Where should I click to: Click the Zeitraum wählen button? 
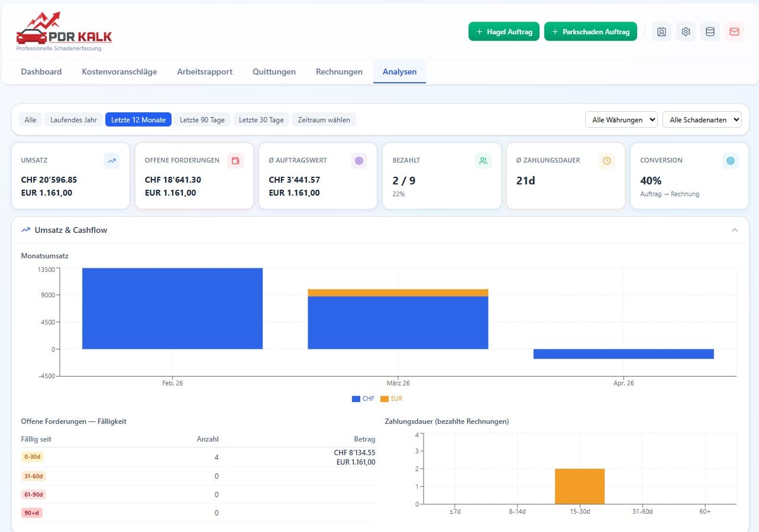(324, 119)
